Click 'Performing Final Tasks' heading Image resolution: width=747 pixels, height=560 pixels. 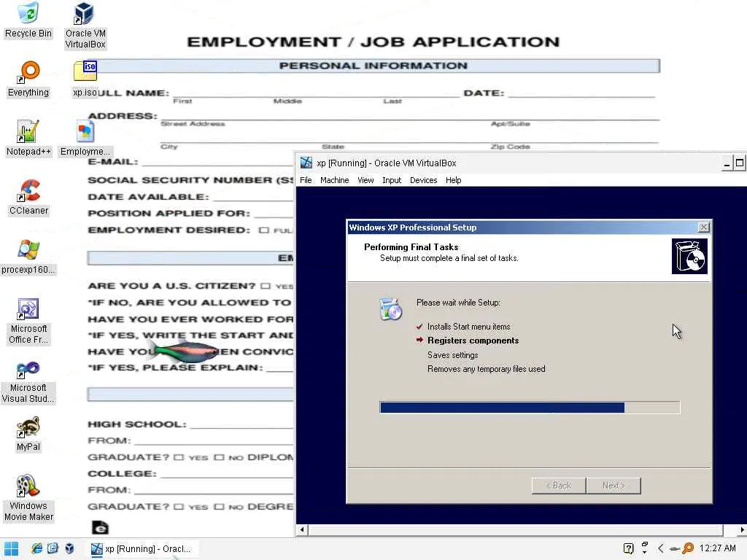(x=411, y=247)
